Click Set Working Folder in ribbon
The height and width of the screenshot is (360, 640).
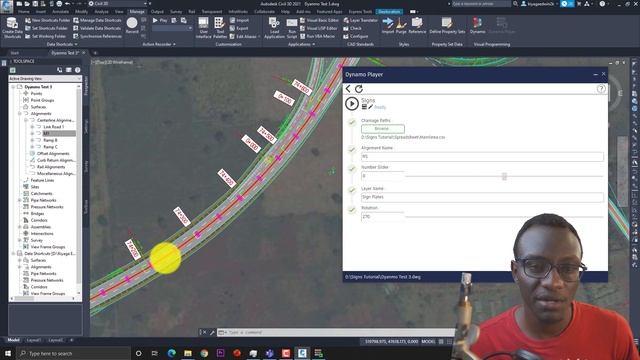tap(45, 36)
